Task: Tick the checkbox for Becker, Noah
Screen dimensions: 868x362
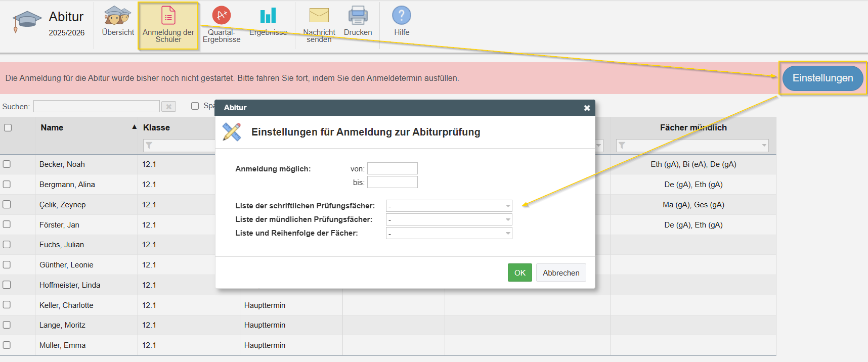Action: (7, 164)
